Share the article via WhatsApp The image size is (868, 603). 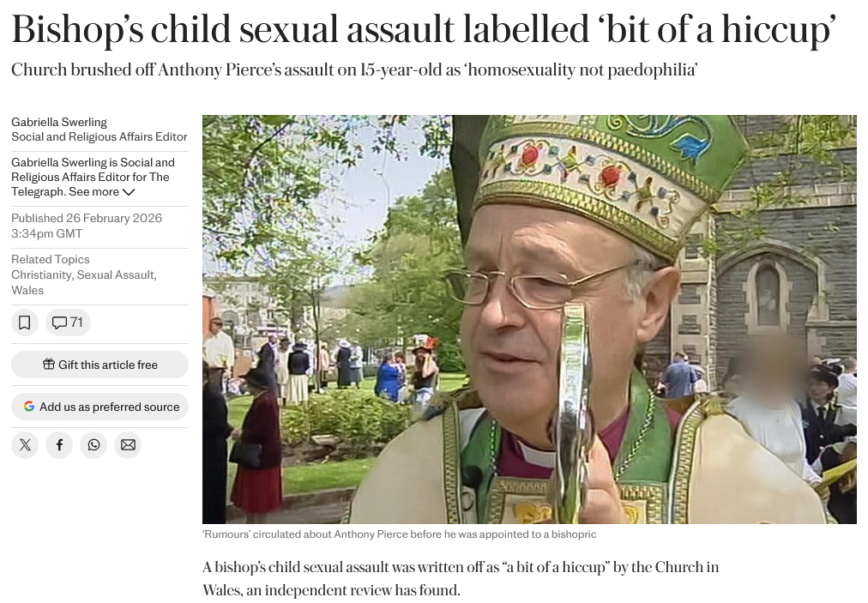point(93,445)
